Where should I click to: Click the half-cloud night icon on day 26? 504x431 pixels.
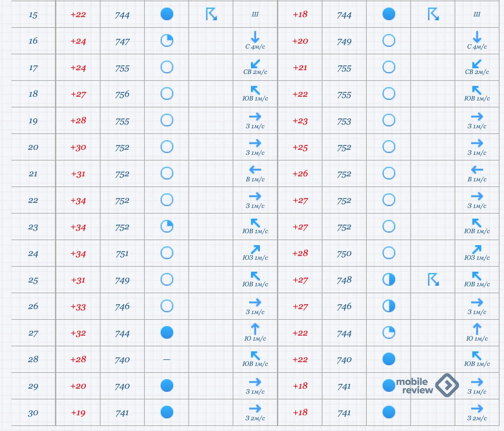point(389,306)
